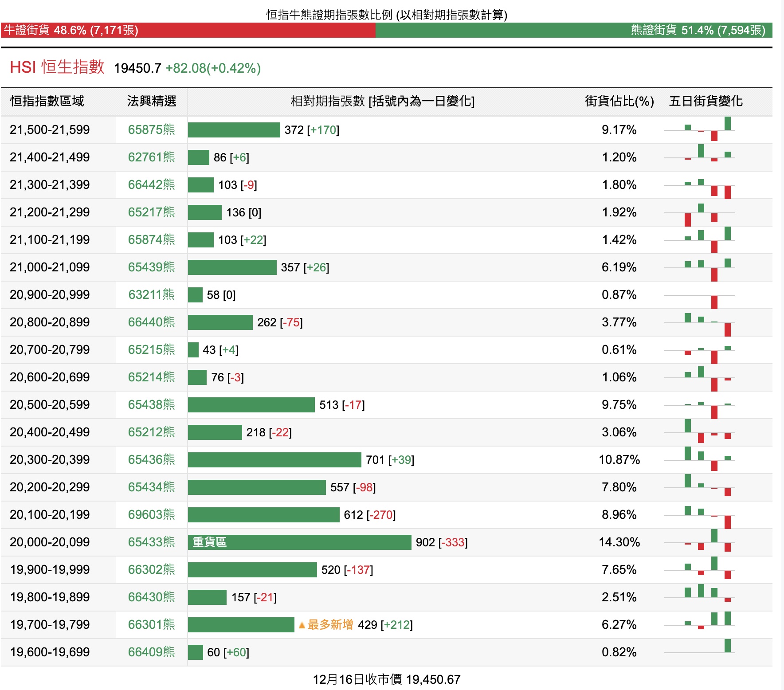The height and width of the screenshot is (690, 784).
Task: Click the green bar for 20,300-20,399 range
Action: click(274, 459)
